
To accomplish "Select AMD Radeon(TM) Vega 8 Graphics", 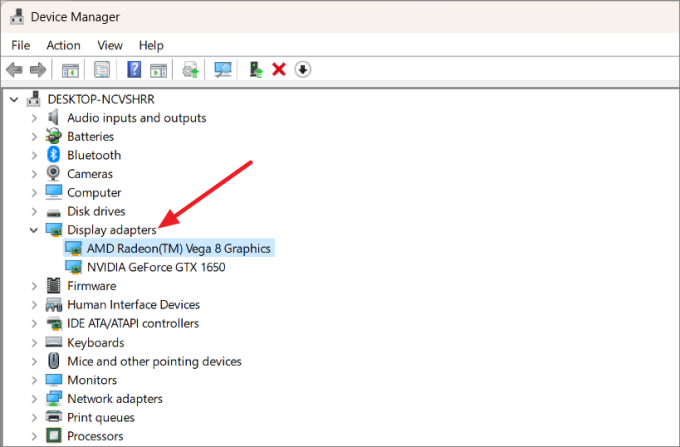I will point(178,248).
